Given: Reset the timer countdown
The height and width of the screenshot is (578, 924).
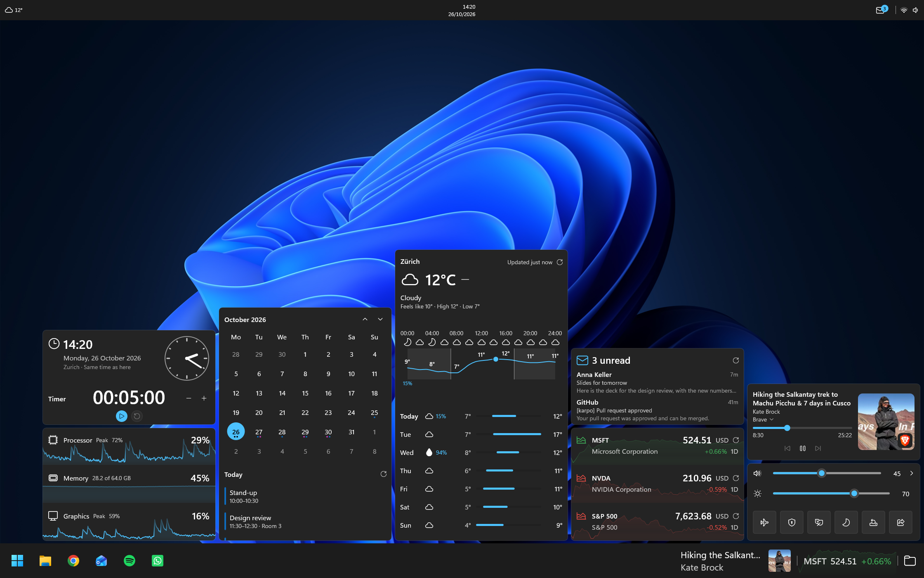Looking at the screenshot, I should (137, 416).
